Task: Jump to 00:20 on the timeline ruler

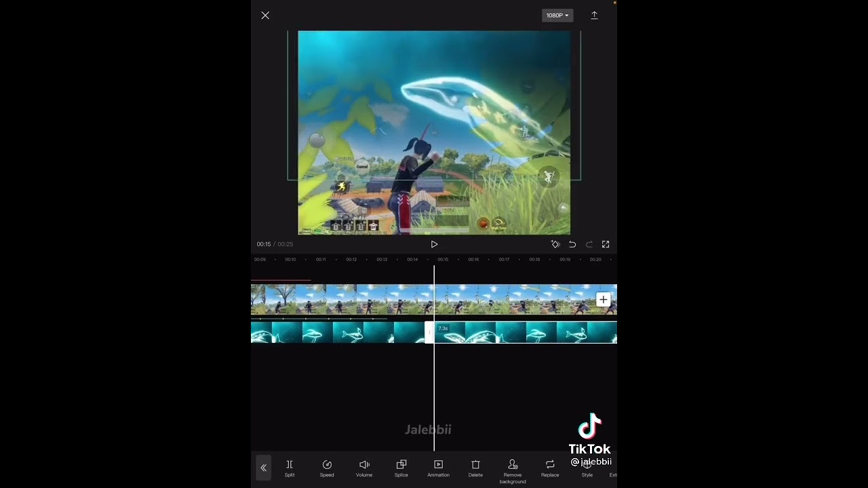Action: (x=595, y=260)
